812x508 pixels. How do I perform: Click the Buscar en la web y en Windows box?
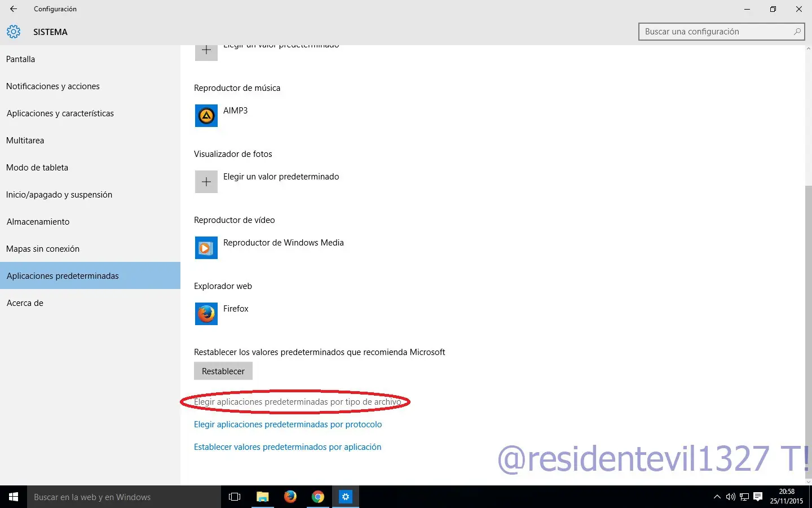pos(124,497)
